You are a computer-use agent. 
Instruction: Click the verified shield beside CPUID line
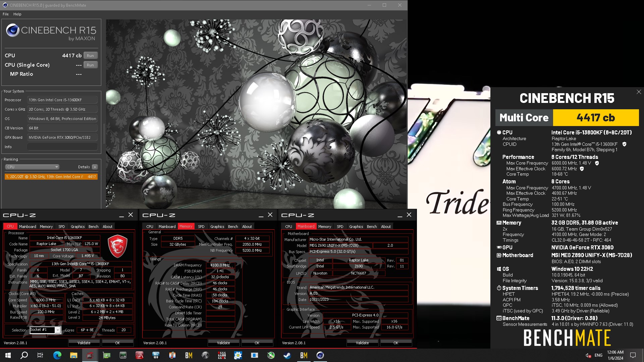tap(624, 144)
